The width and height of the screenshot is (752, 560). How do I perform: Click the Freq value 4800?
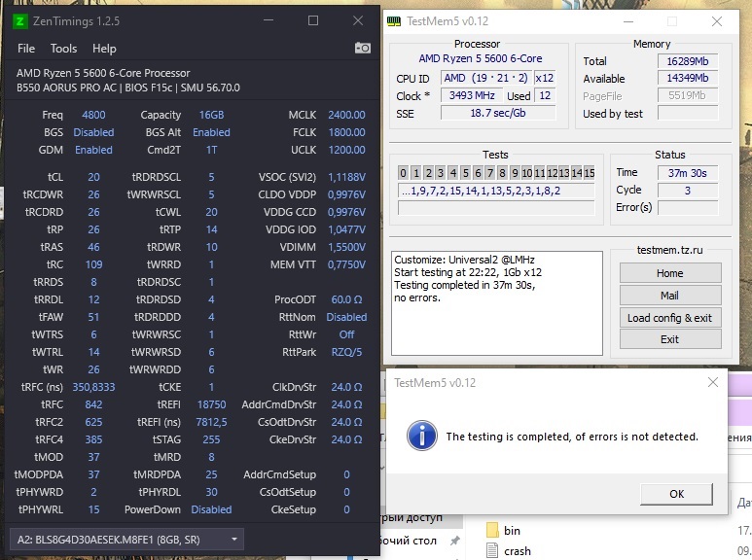[x=93, y=115]
